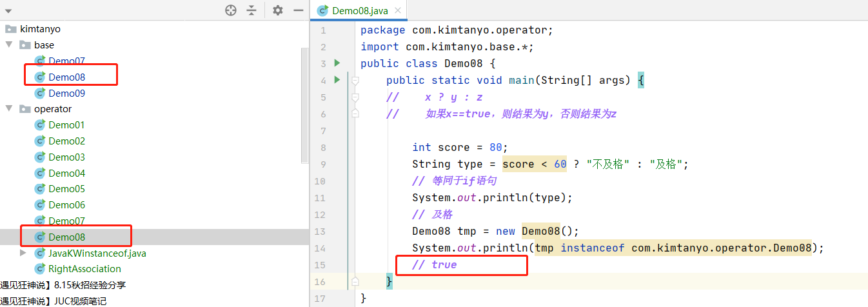
Task: Run main method via gutter arrow on line 4
Action: click(x=337, y=80)
